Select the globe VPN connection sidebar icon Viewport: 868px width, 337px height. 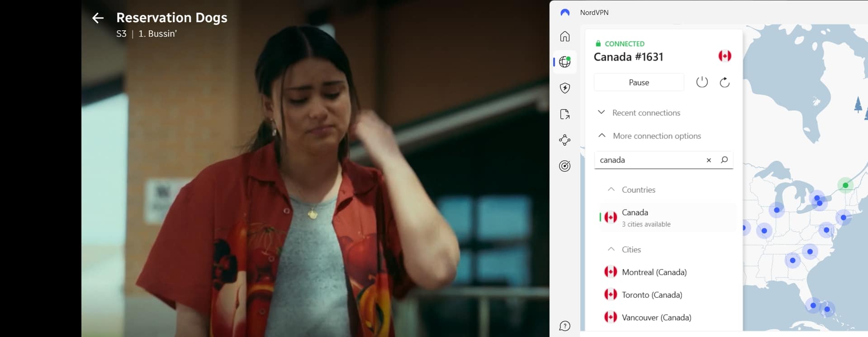click(x=565, y=62)
